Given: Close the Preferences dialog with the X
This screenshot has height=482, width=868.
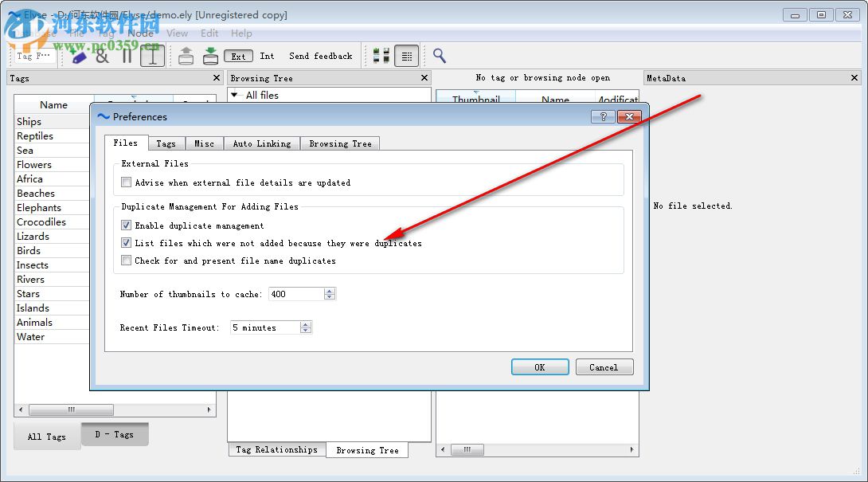Looking at the screenshot, I should click(x=629, y=116).
